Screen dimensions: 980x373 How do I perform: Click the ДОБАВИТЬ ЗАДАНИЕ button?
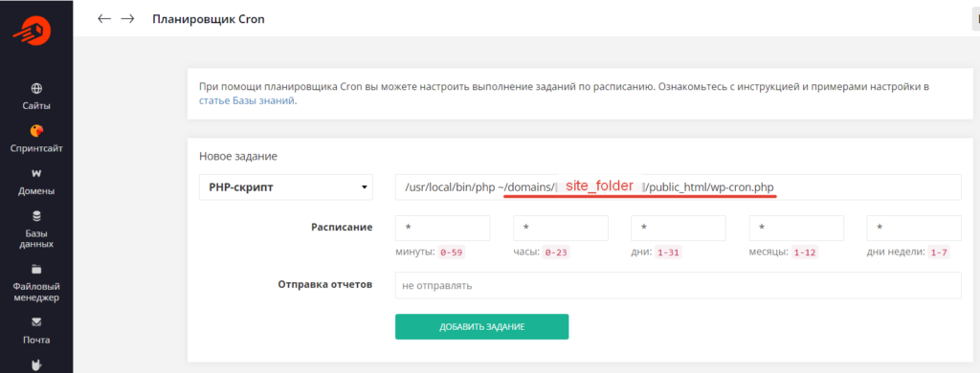(482, 327)
